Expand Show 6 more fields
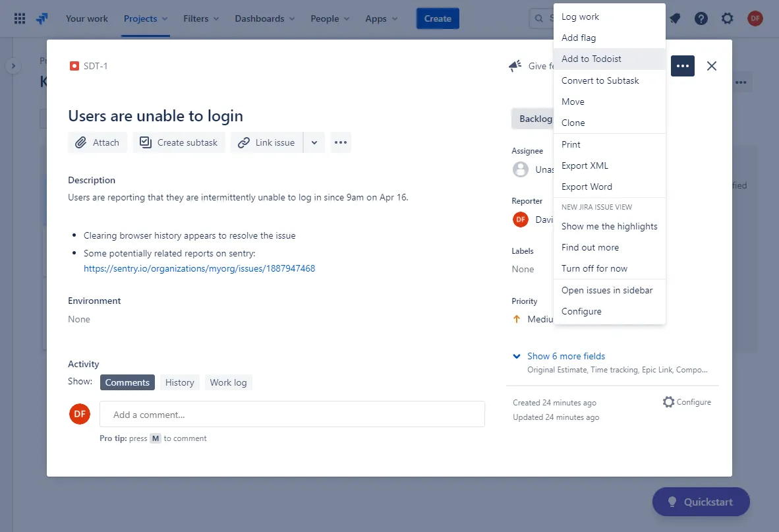 tap(566, 356)
